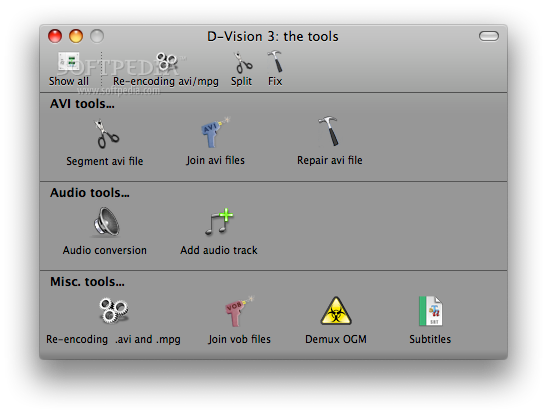
Task: Open the Subtitles document icon
Action: coord(430,311)
